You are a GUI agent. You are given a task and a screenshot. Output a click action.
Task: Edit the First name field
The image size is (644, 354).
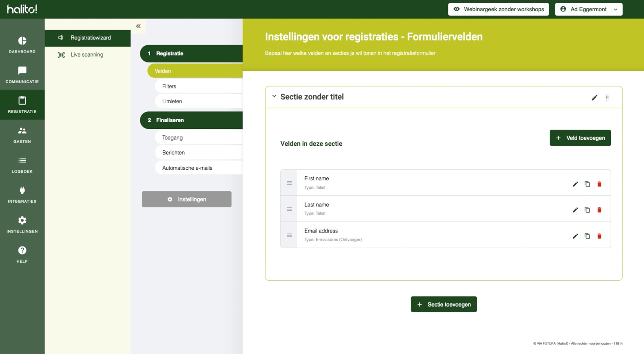tap(575, 184)
